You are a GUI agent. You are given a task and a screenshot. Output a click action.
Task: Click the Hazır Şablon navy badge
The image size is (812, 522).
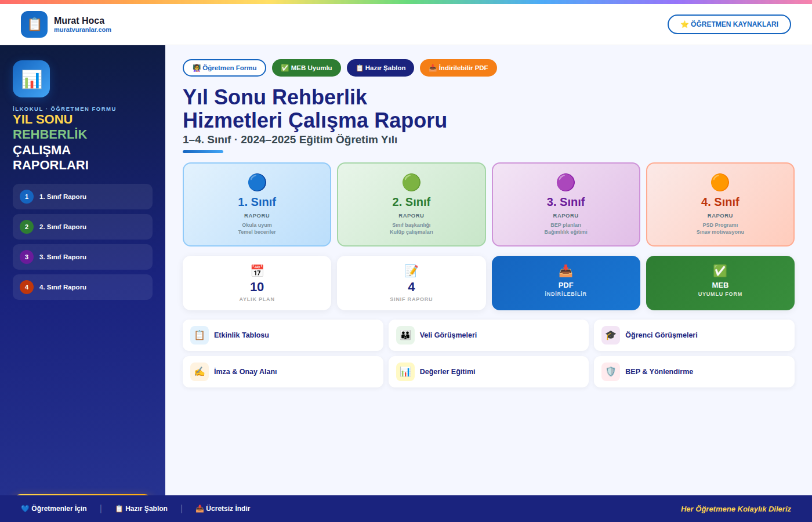coord(380,68)
